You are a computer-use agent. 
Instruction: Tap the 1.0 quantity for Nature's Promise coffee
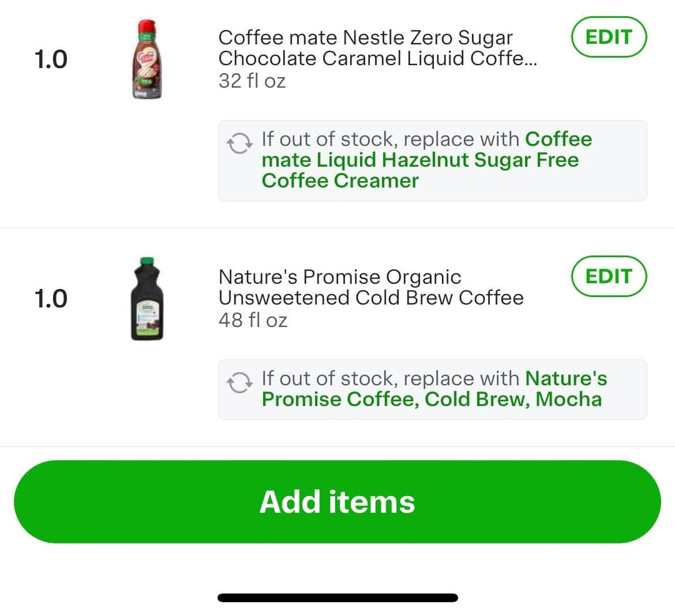51,299
